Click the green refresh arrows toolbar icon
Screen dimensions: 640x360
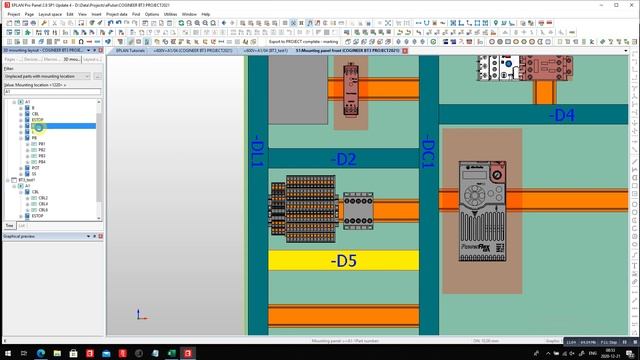click(x=181, y=23)
